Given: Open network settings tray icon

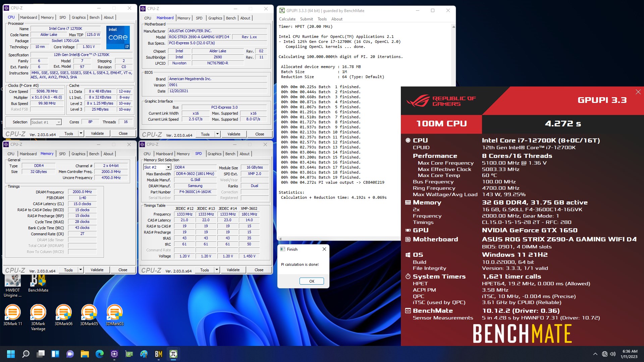Looking at the screenshot, I should pos(605,354).
